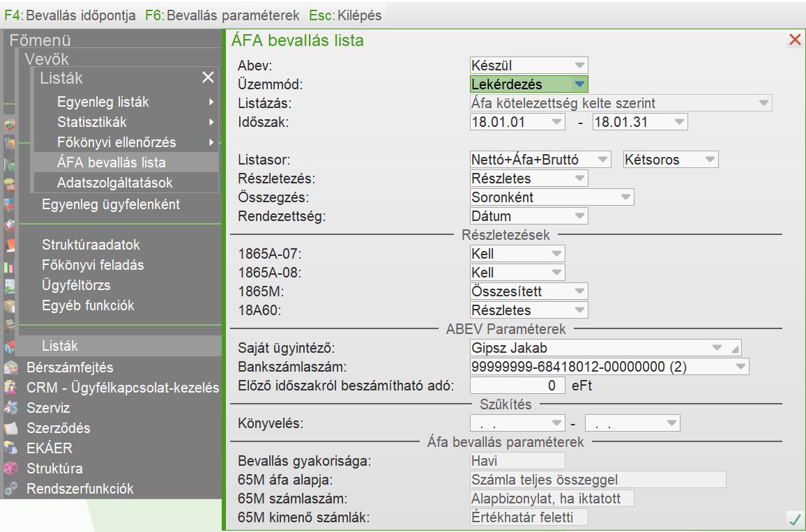Viewport: 806px width, 532px height.
Task: Click F6 Bevallás paraméterek button
Action: 222,15
